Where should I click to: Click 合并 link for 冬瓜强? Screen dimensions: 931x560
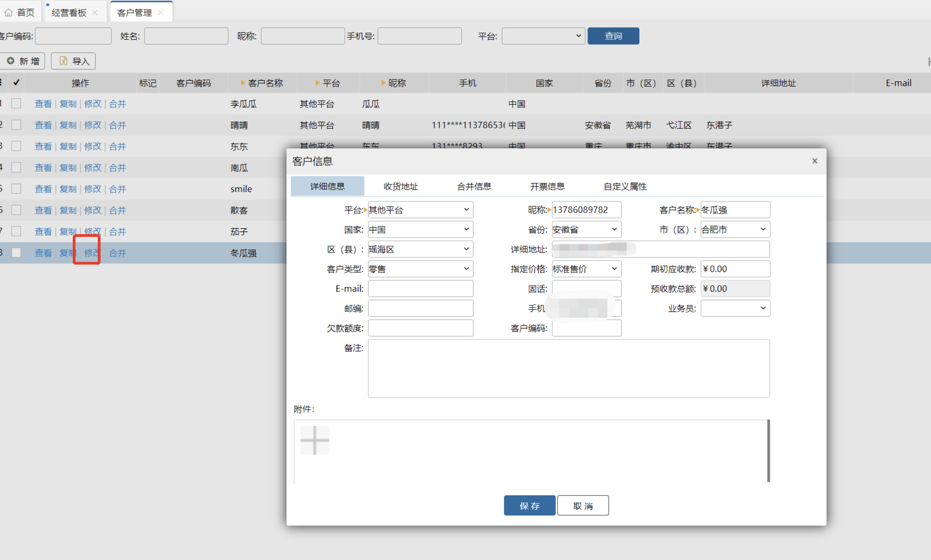click(117, 253)
